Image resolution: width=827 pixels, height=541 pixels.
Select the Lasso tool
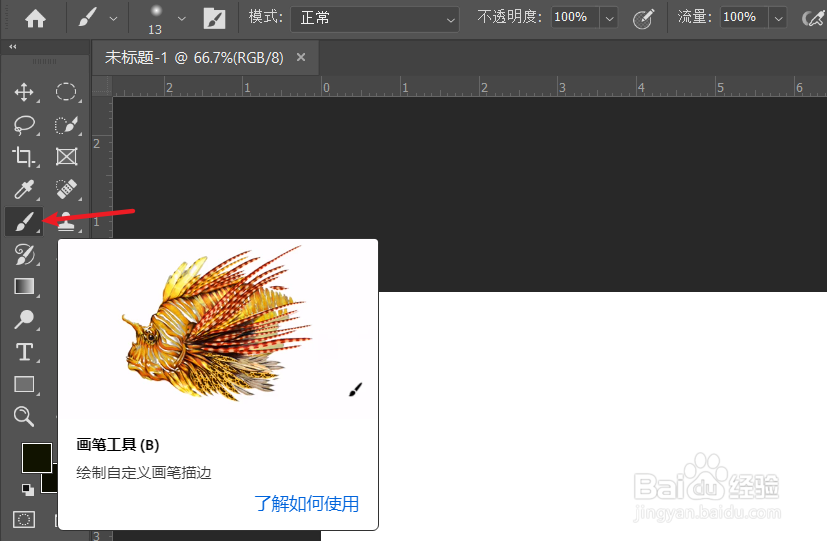[24, 125]
